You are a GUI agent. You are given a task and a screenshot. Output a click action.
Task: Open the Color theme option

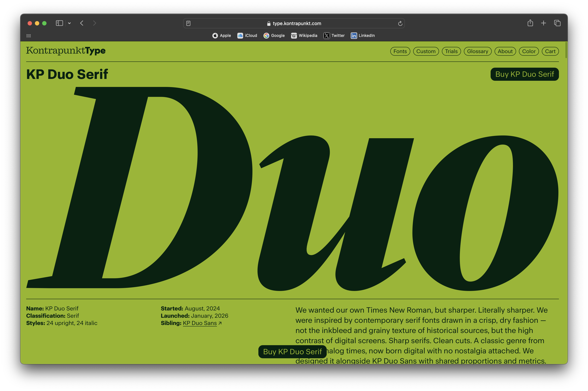pyautogui.click(x=529, y=51)
